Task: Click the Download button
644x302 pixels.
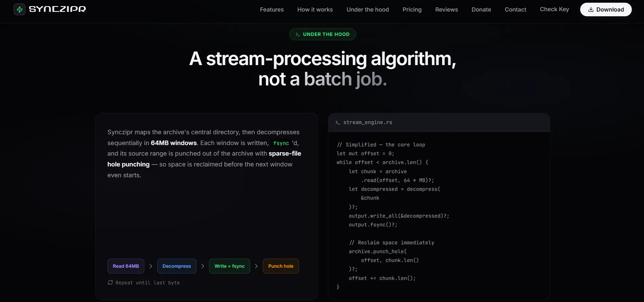Action: coord(606,9)
